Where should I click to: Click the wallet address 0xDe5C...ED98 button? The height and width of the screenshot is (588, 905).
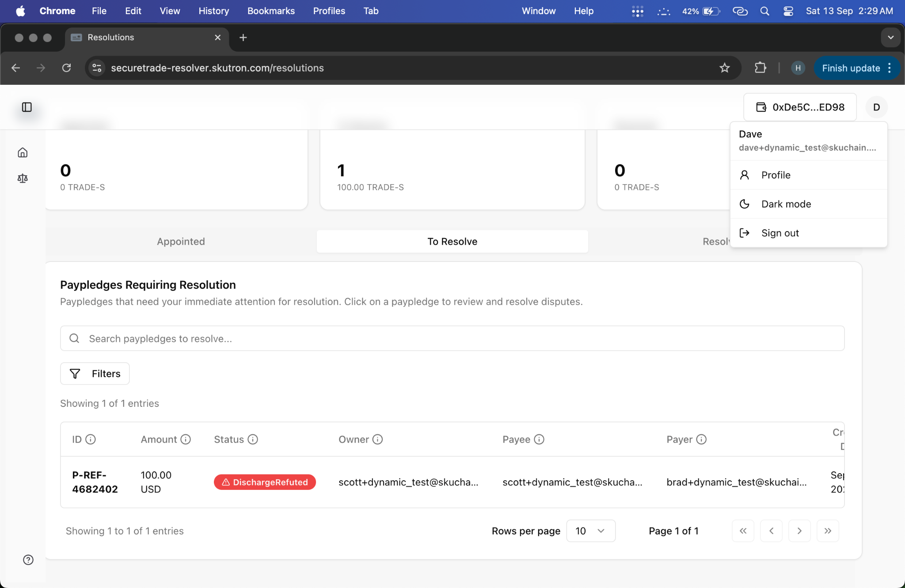pos(800,107)
